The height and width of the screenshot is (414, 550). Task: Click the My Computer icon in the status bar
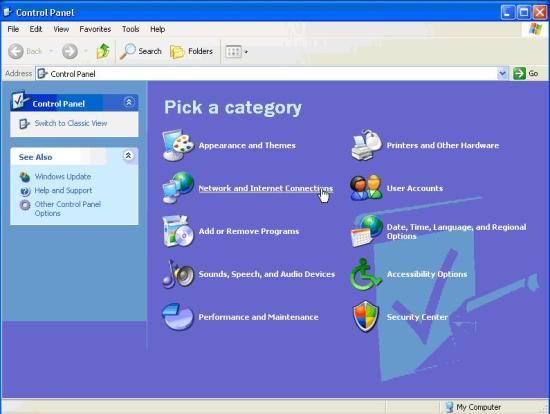point(449,407)
